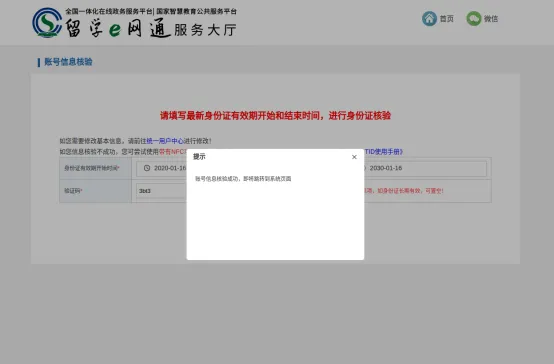Click the 提示 dialog title
554x364 pixels.
(x=199, y=157)
